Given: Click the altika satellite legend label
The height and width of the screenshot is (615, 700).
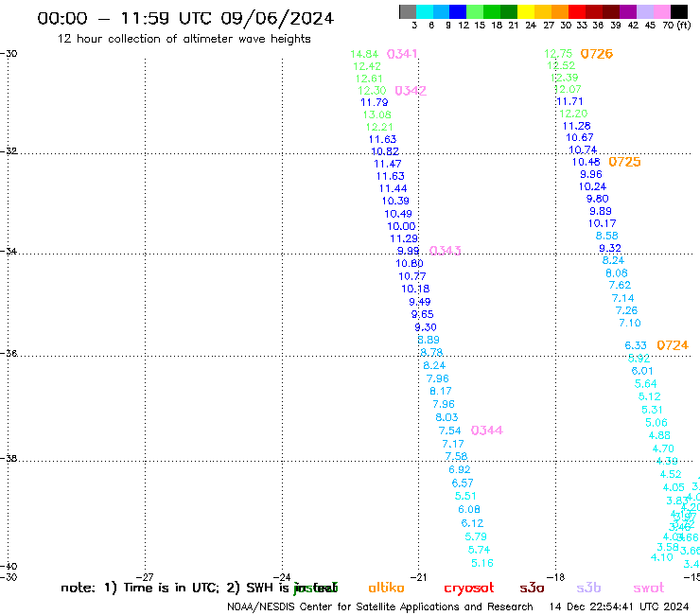Looking at the screenshot, I should pyautogui.click(x=386, y=588).
